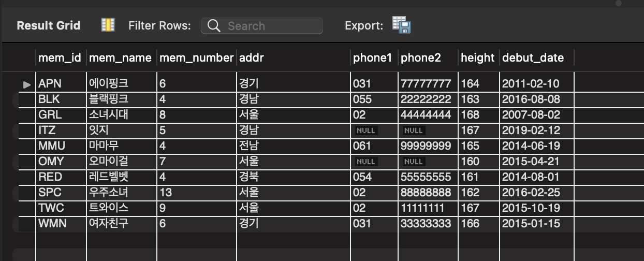The image size is (644, 261).
Task: Select the TWC mem_id cell
Action: 61,208
